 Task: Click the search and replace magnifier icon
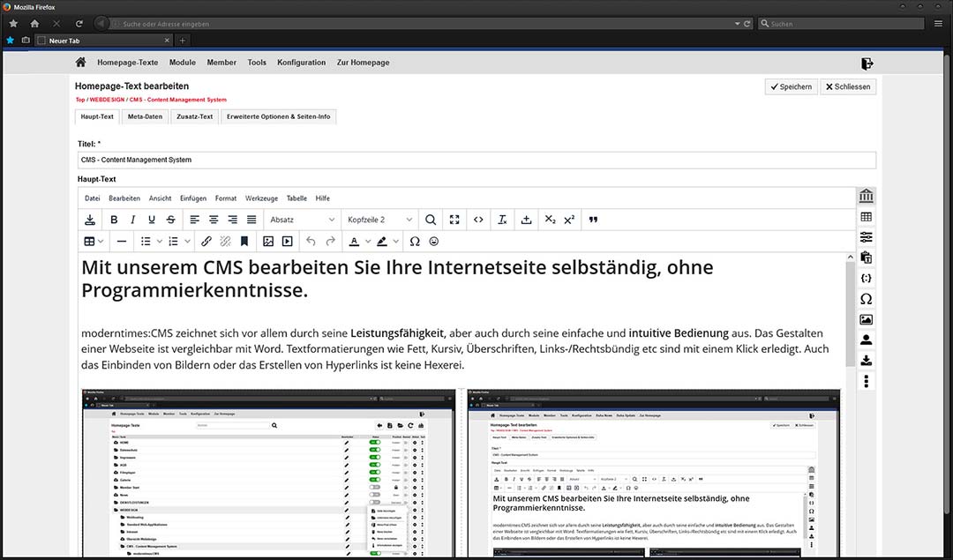[431, 220]
